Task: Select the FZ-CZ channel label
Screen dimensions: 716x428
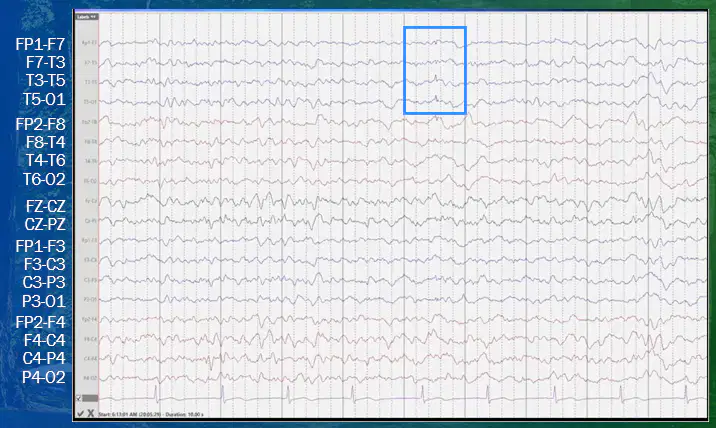Action: coord(45,206)
